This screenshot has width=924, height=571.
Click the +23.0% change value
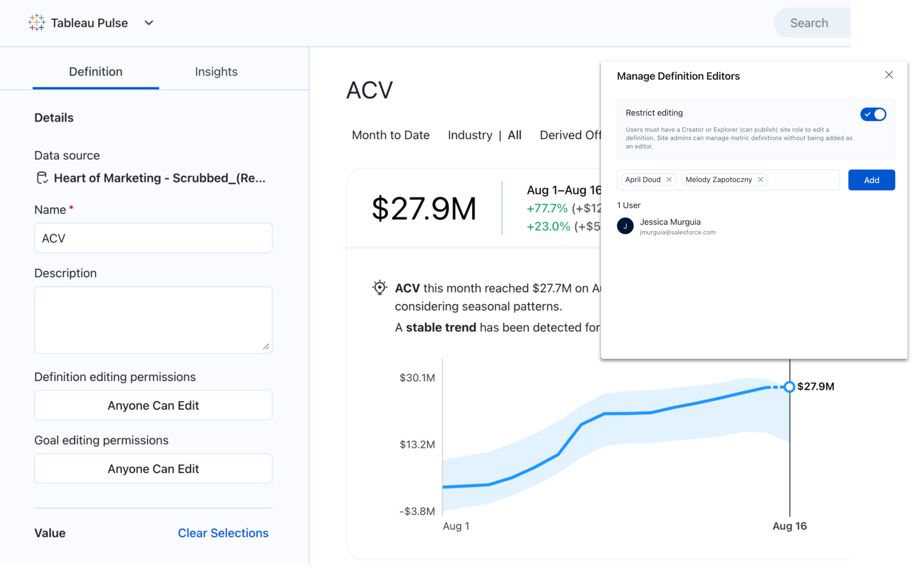click(x=548, y=227)
